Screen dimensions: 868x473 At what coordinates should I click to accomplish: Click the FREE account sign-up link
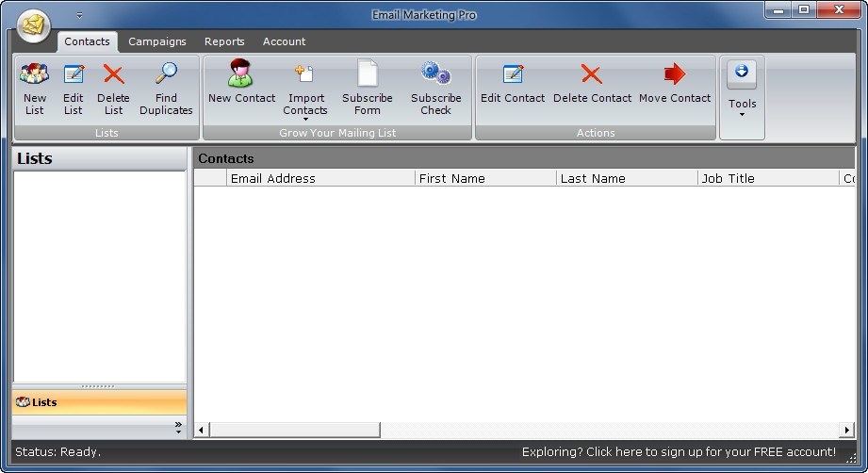pyautogui.click(x=679, y=452)
